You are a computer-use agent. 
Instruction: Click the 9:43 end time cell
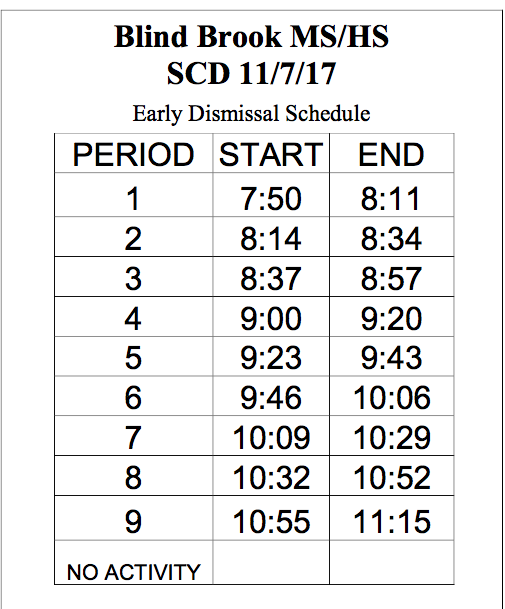point(392,357)
